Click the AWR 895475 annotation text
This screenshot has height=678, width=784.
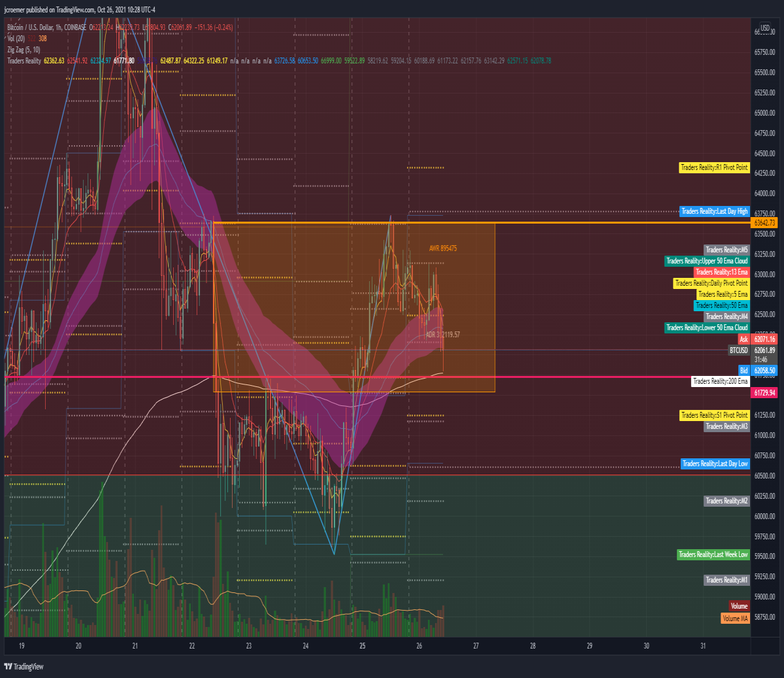(x=443, y=248)
